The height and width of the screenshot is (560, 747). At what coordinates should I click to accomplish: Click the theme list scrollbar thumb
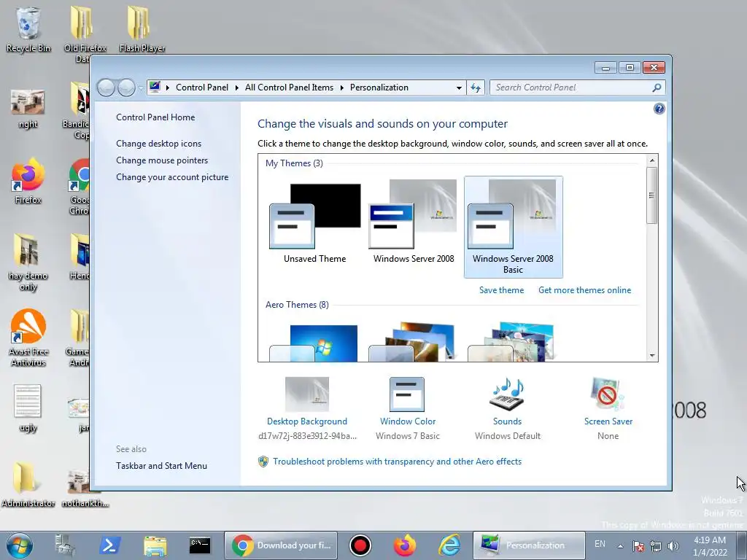652,195
